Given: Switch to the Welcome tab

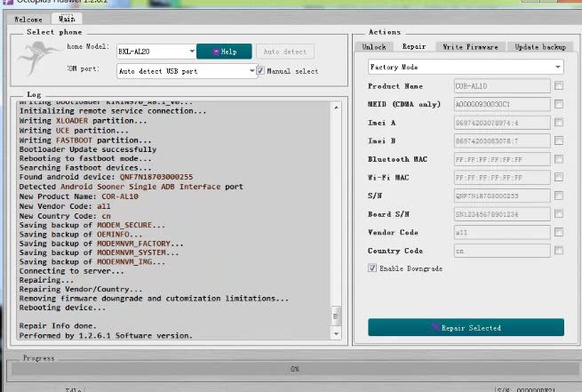Looking at the screenshot, I should [x=28, y=20].
